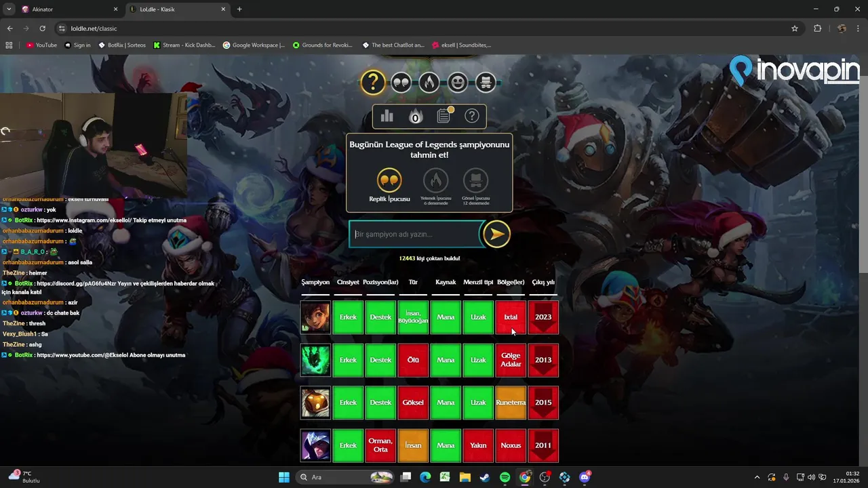Viewport: 868px width, 488px height.
Task: Open the statistics bar chart icon
Action: coord(387,116)
